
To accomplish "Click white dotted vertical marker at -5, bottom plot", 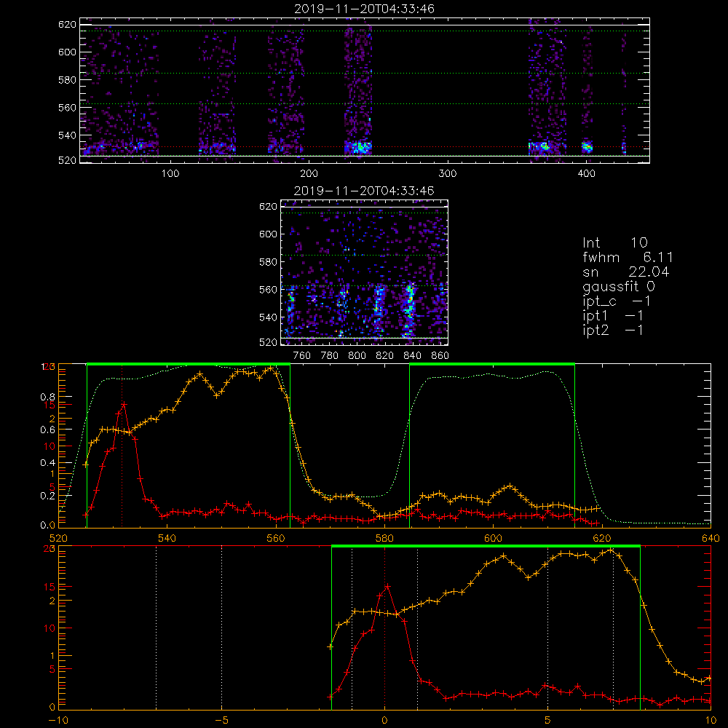I will click(221, 628).
